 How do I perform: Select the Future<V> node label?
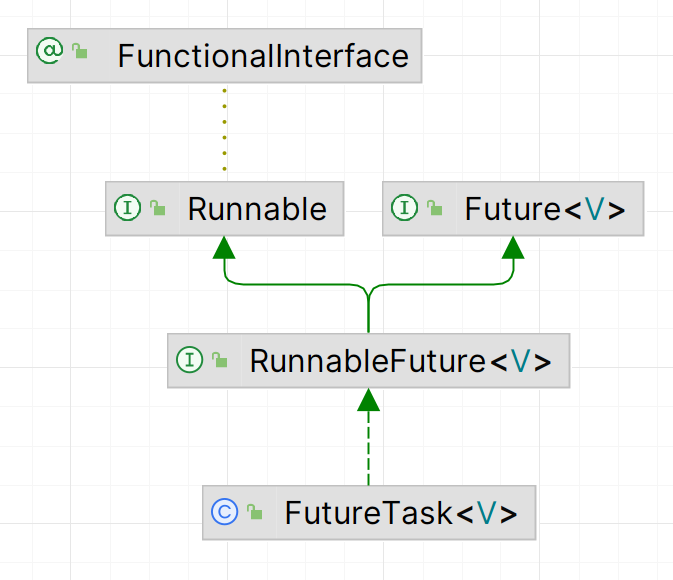(545, 209)
